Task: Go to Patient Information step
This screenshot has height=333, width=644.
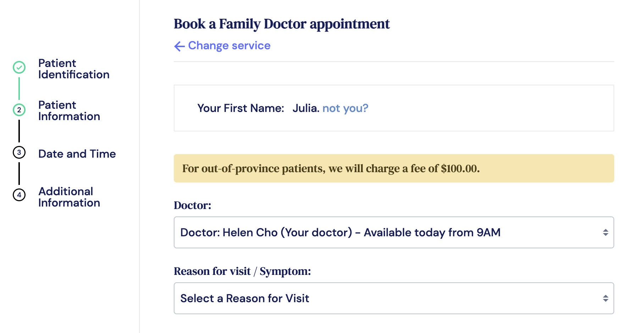Action: [x=69, y=111]
